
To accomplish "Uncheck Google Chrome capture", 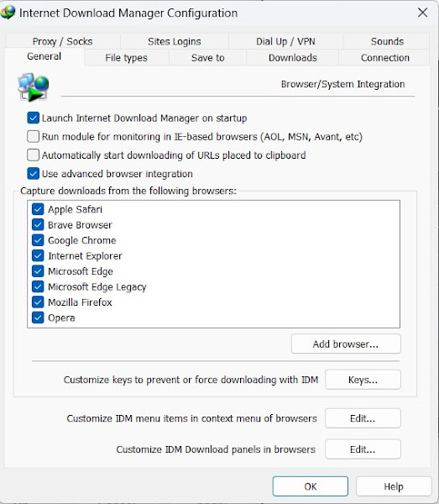I will coord(38,240).
